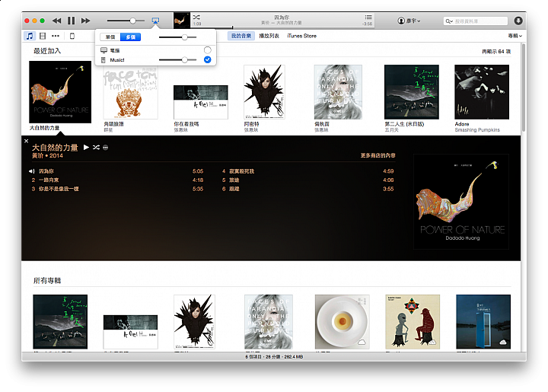Adjust the master AirPlay volume slider
Viewport: 548px width, 392px height.
click(177, 37)
